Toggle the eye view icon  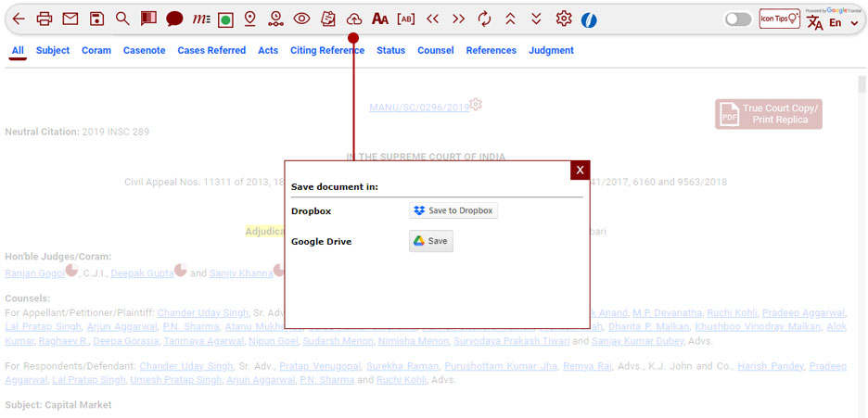click(x=301, y=19)
